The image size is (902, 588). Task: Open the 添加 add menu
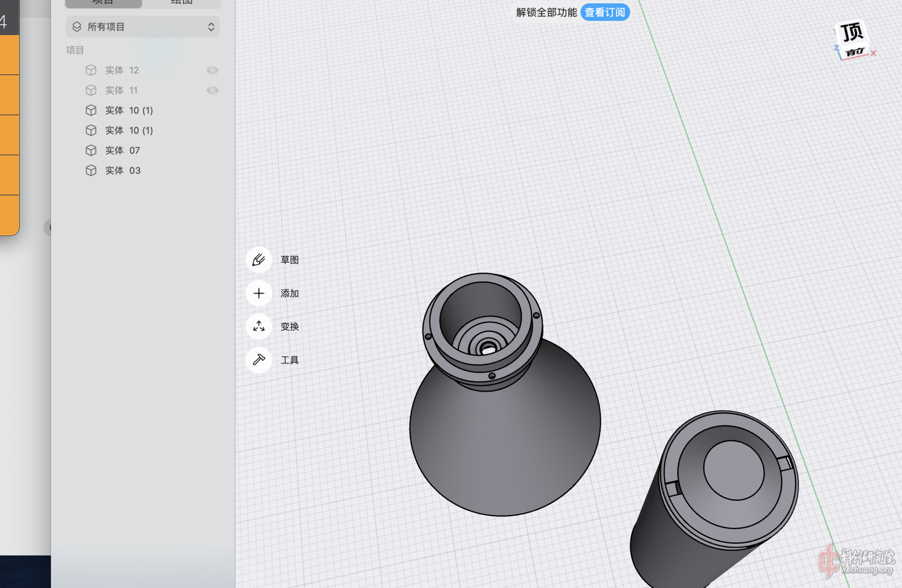coord(259,294)
